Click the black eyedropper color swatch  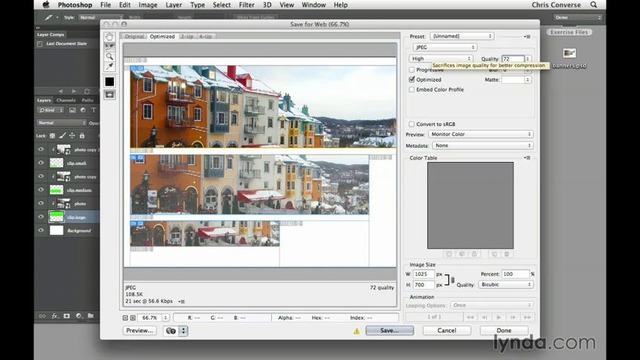coord(109,82)
